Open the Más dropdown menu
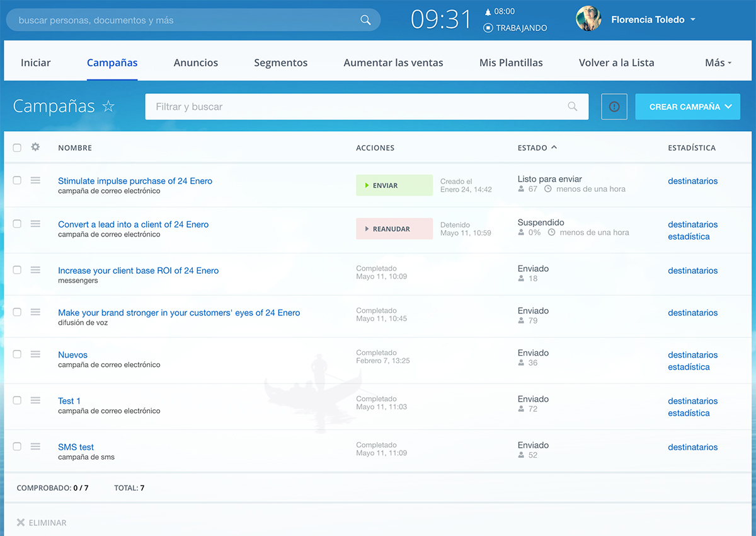 [x=718, y=62]
